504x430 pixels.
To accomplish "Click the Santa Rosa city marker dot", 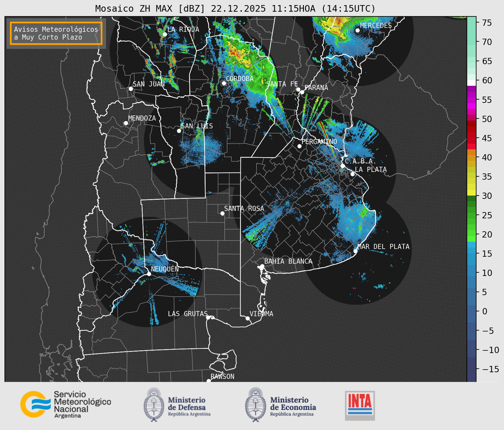I will pyautogui.click(x=222, y=213).
